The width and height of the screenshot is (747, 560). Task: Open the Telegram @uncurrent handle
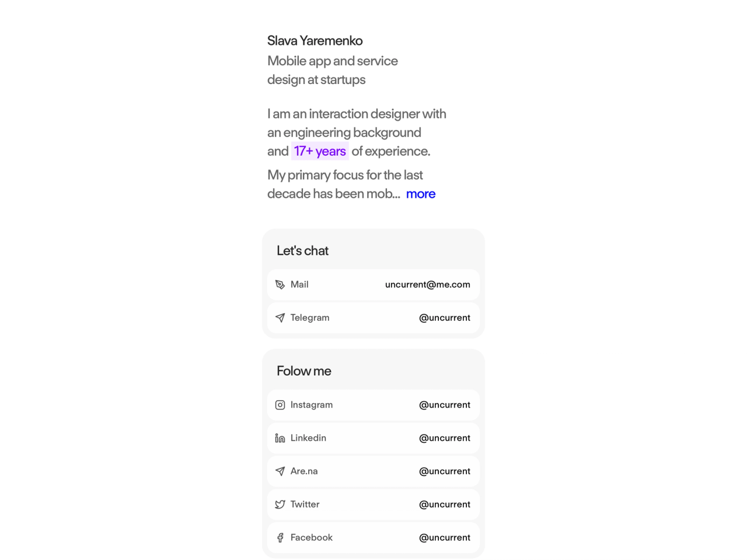click(x=445, y=318)
